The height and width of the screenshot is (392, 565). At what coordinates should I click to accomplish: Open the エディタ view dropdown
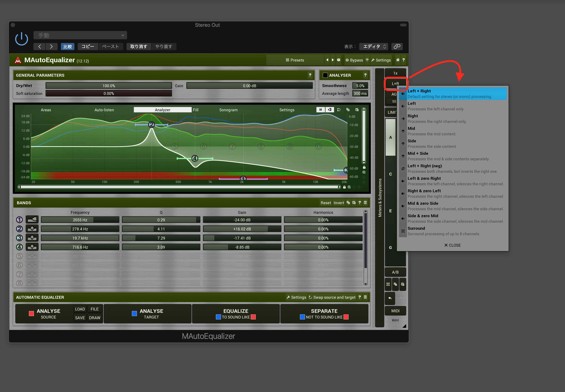(x=374, y=46)
